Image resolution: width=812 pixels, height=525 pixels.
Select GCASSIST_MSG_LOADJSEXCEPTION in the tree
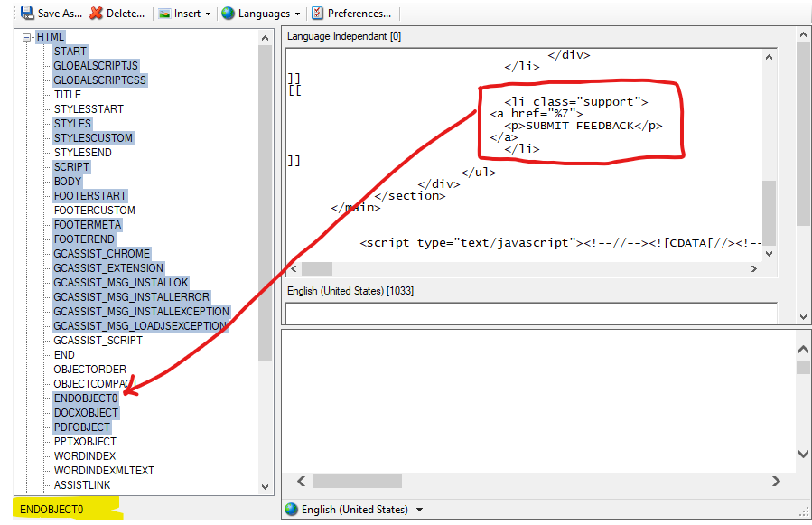(140, 326)
